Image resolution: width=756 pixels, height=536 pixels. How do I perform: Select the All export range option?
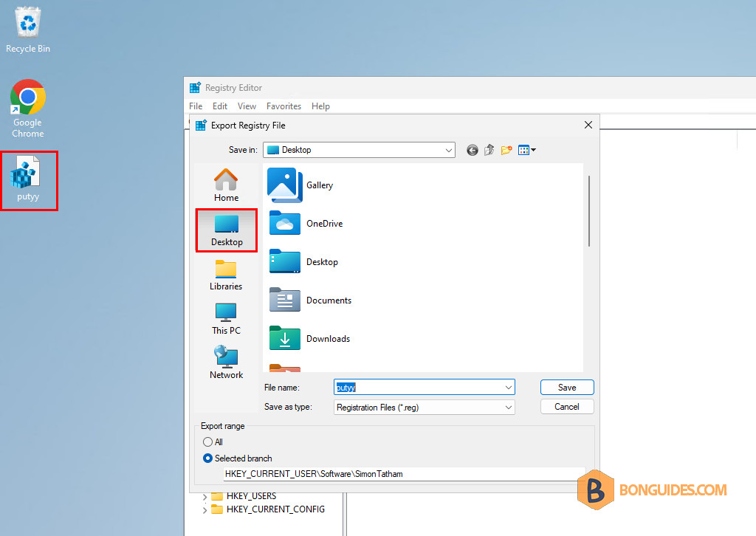pyautogui.click(x=213, y=442)
